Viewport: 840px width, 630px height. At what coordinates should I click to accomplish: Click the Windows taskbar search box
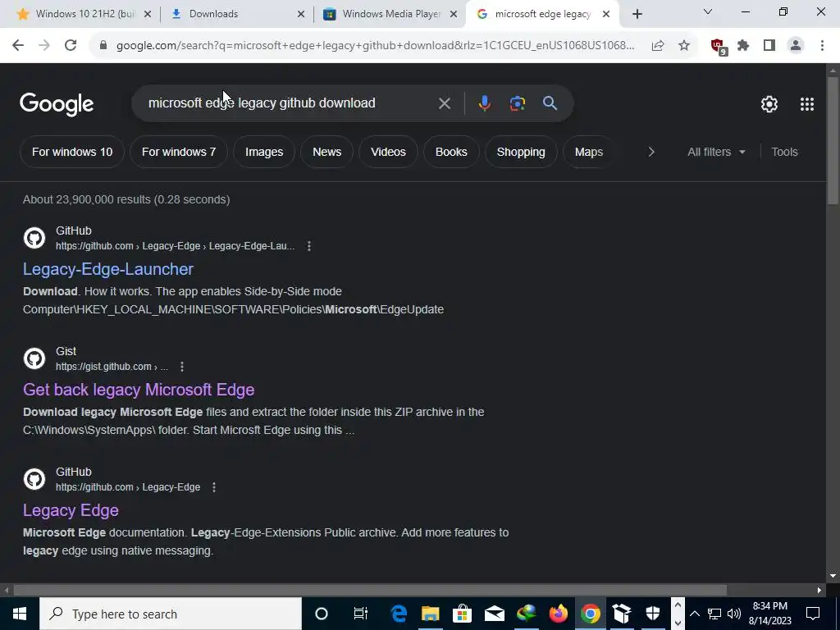coord(171,614)
